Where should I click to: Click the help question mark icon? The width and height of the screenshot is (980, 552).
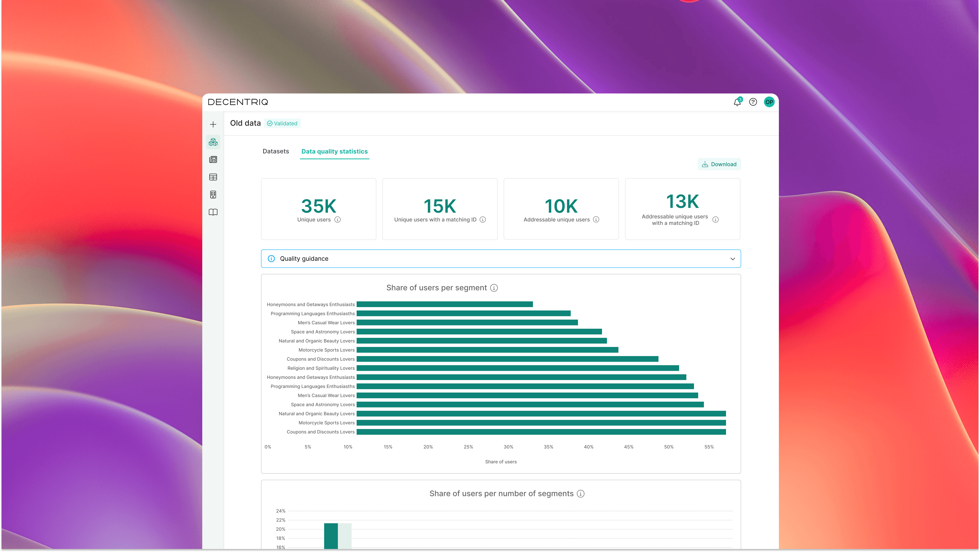(753, 102)
